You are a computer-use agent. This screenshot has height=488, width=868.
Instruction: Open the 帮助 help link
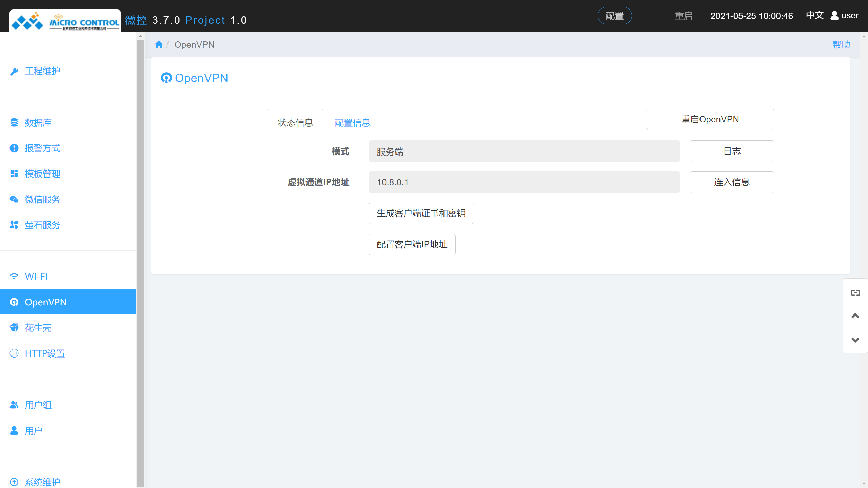click(x=841, y=44)
